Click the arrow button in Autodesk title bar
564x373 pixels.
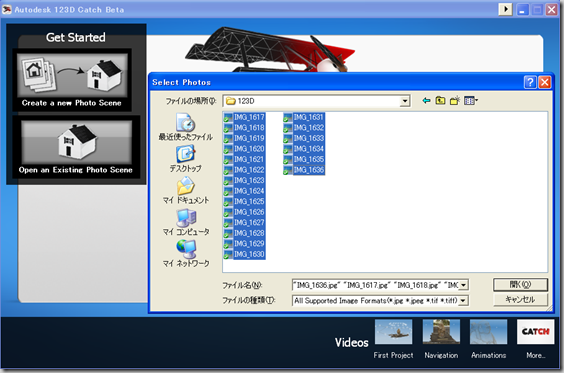click(505, 9)
